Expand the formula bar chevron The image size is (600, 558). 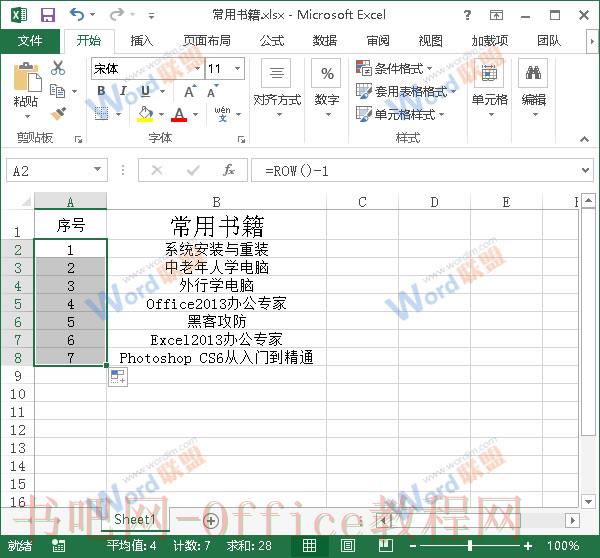pos(585,170)
